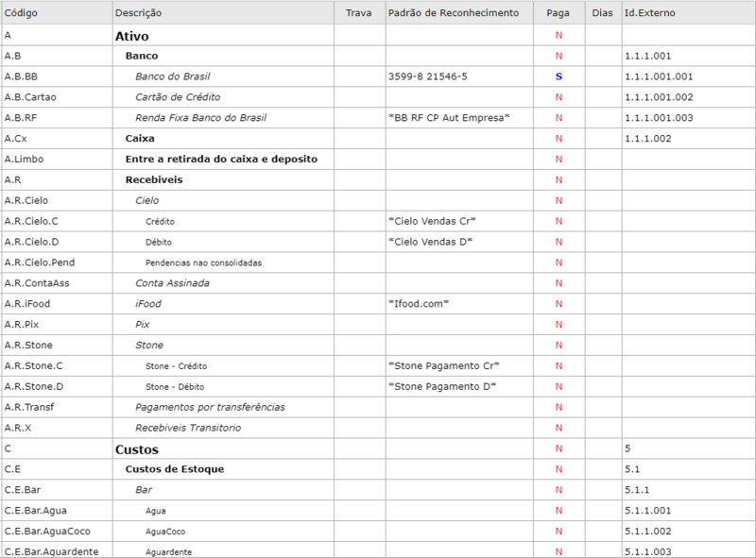Image resolution: width=756 pixels, height=558 pixels.
Task: Click the *Stone Pagamento D* pattern
Action: click(442, 387)
